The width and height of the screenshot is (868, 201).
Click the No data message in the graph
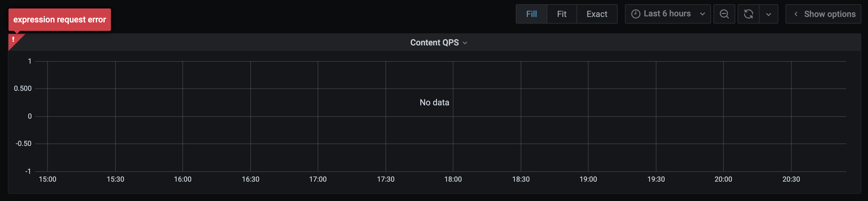point(434,102)
